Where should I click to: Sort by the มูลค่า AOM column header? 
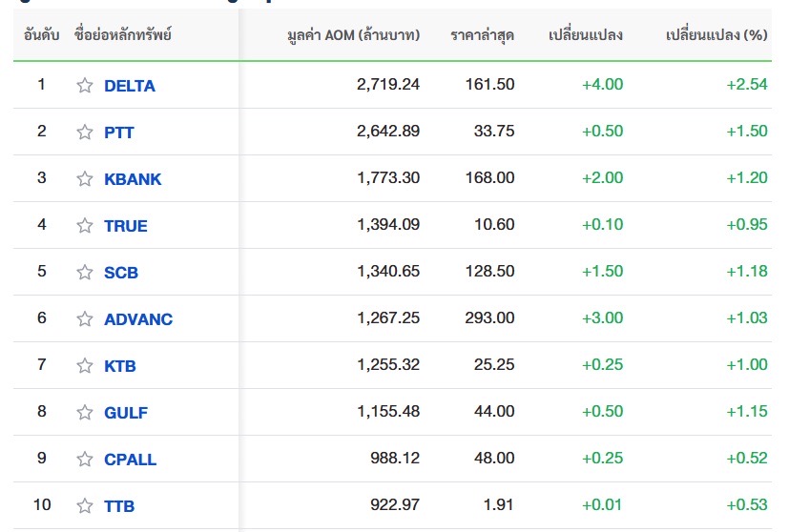coord(353,36)
